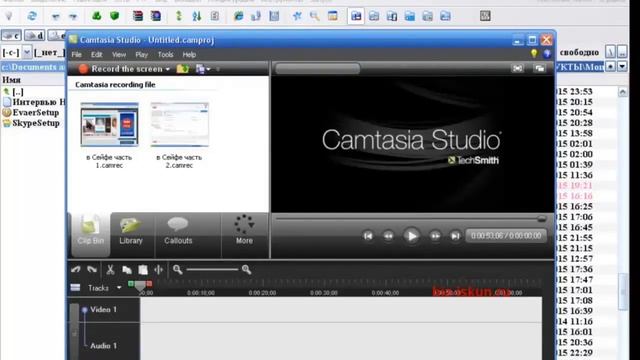This screenshot has width=640, height=360.
Task: Select the EvaerSetup file
Action: [x=31, y=113]
